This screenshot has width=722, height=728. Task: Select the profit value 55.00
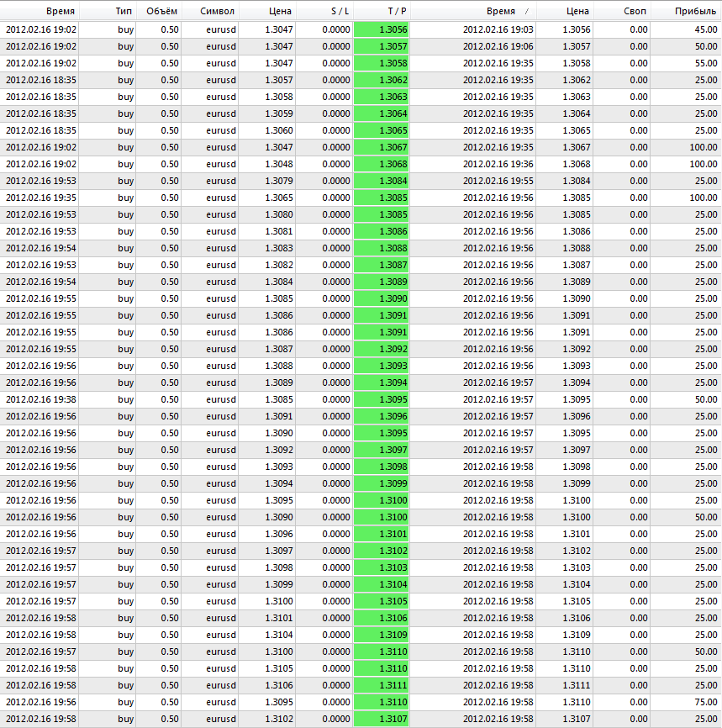706,63
